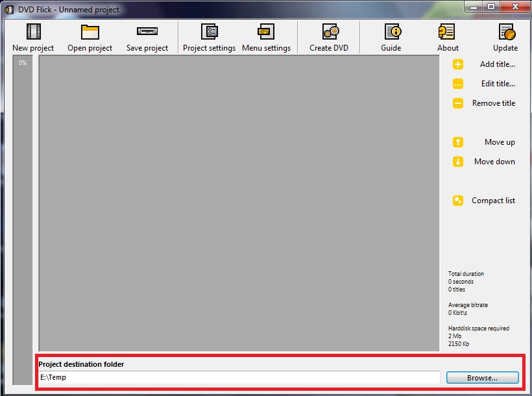Move up the selected title
The image size is (532, 396).
coord(483,142)
